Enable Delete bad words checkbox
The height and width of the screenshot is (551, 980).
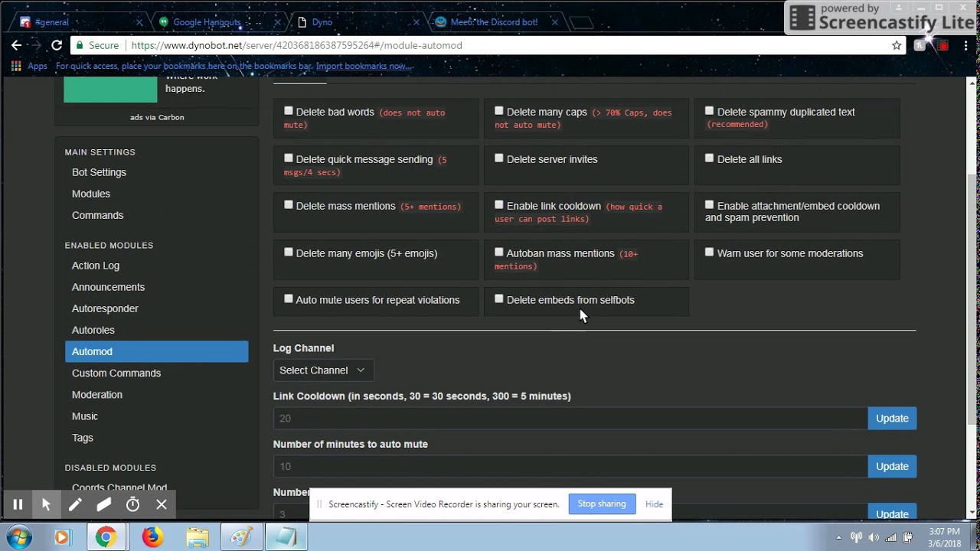tap(289, 111)
